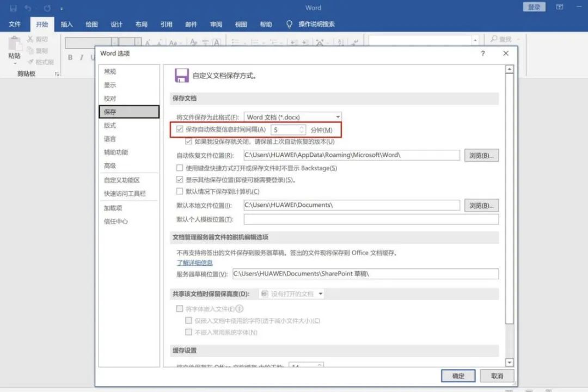
Task: Click the info icon beside 将字体嵌入文件
Action: click(x=240, y=309)
